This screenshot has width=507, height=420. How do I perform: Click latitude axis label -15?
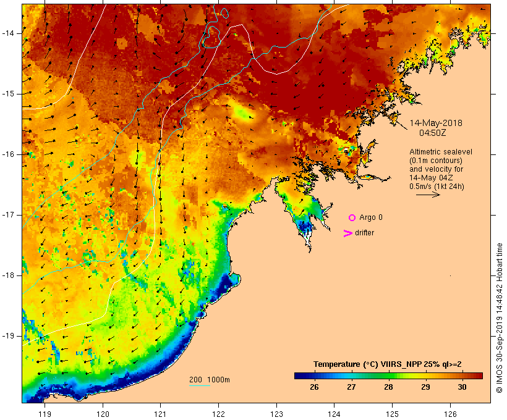(8, 94)
